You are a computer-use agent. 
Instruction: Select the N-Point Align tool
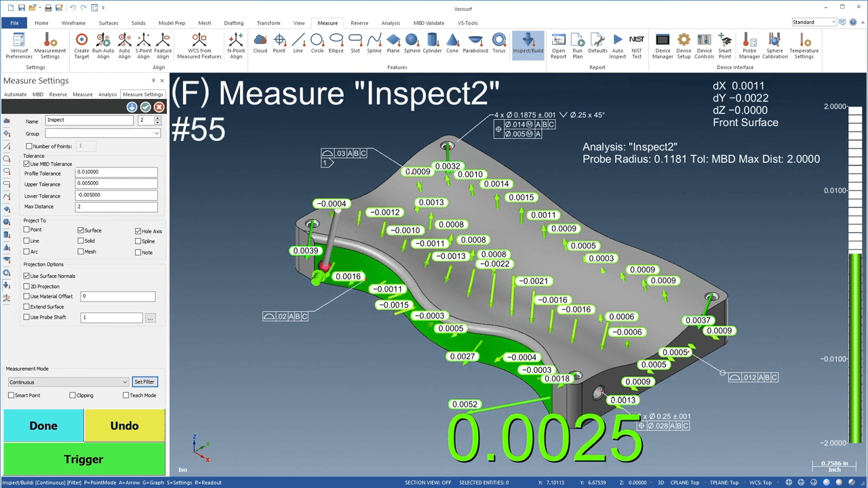236,46
